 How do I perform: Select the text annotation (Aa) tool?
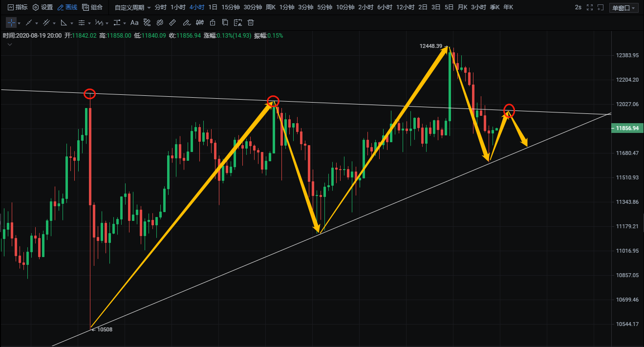(x=134, y=22)
